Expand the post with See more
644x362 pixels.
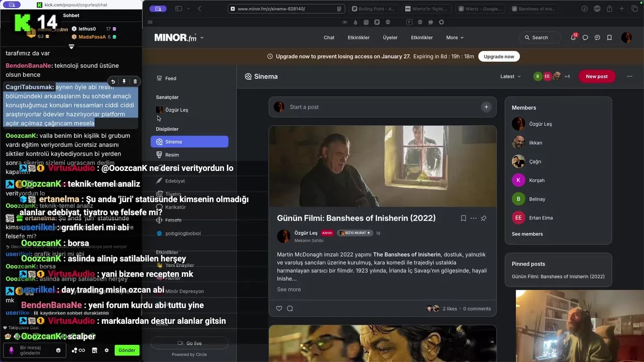289,290
